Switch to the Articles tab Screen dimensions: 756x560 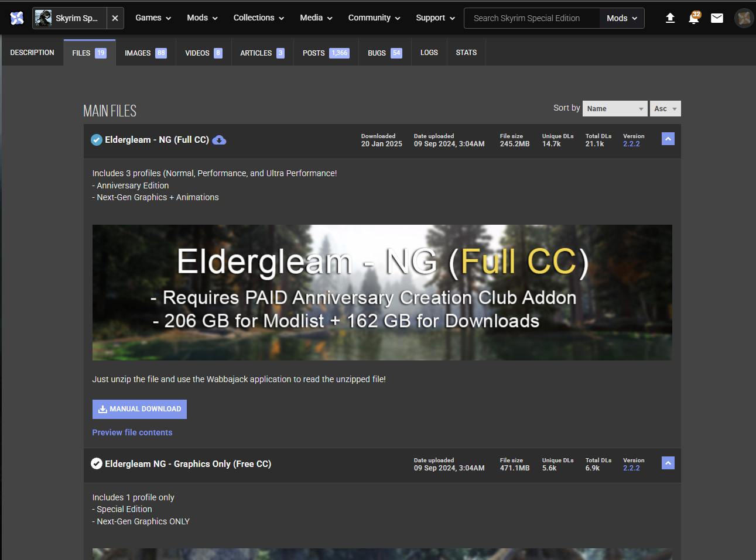tap(262, 53)
